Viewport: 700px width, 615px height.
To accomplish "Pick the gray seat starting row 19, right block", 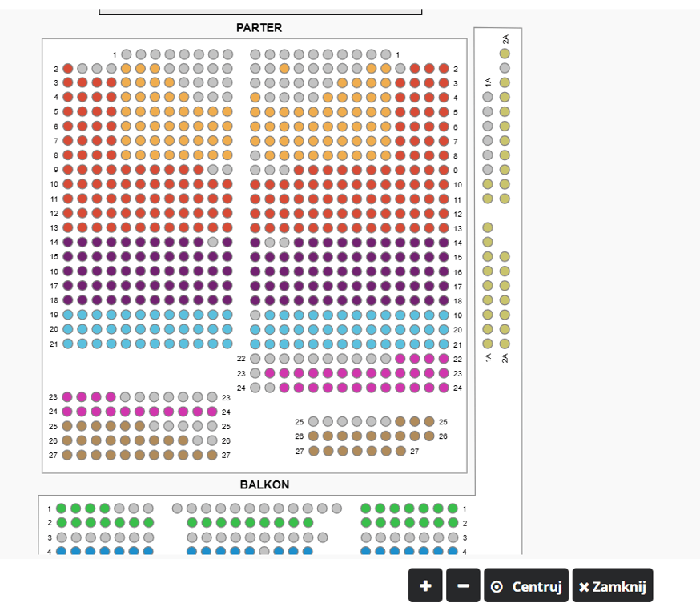I will (255, 315).
